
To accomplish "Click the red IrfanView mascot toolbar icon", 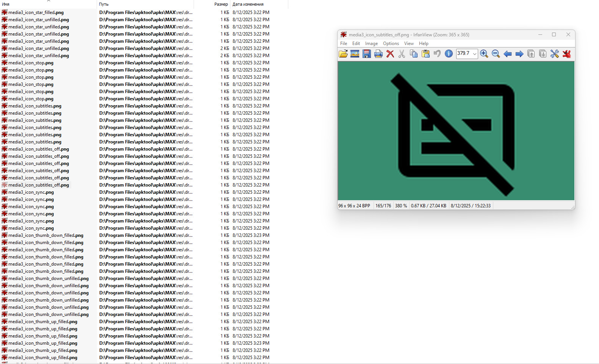I will click(566, 54).
